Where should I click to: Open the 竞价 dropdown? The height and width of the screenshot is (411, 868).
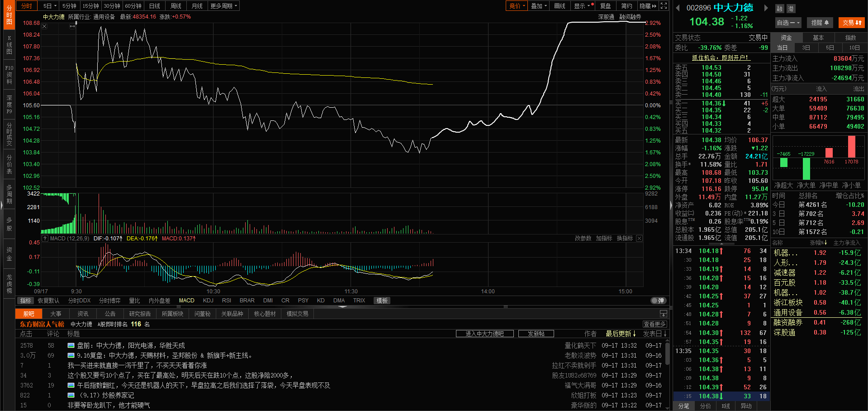[x=517, y=6]
